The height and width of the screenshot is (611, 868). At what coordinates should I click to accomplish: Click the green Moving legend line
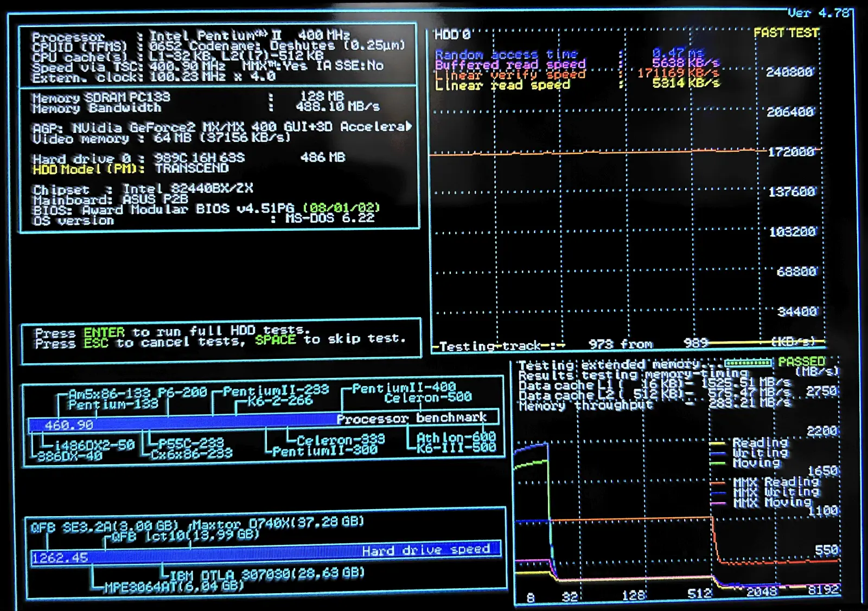(x=717, y=463)
